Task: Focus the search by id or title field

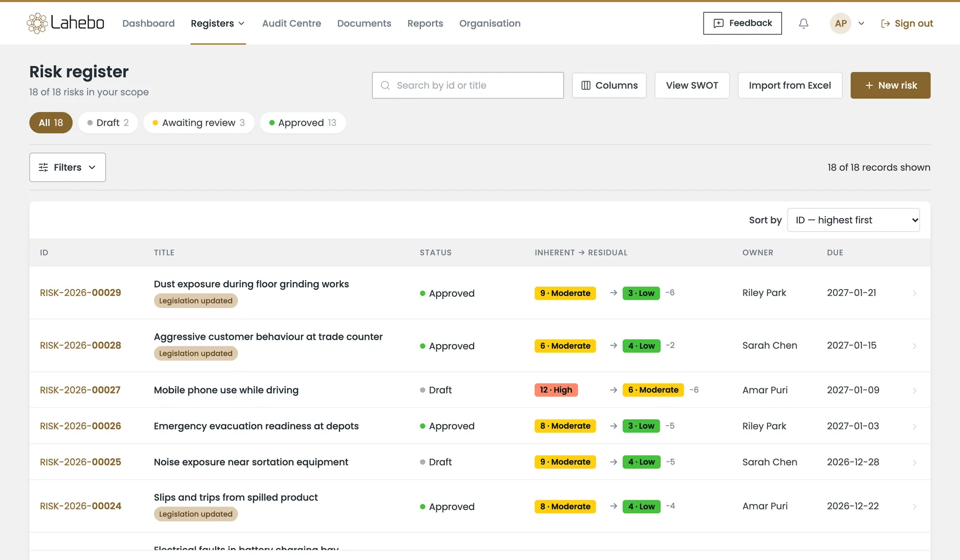Action: click(x=468, y=85)
